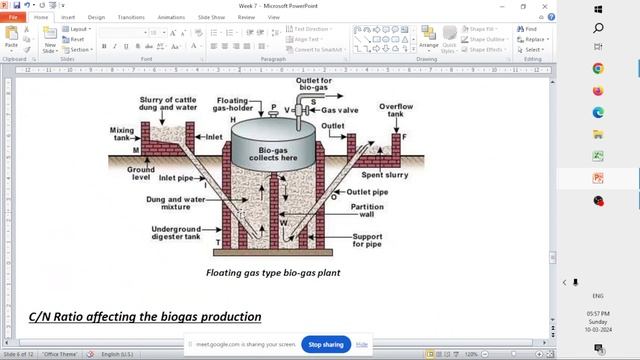The image size is (640, 360).
Task: Open the Layout dropdown
Action: click(77, 29)
